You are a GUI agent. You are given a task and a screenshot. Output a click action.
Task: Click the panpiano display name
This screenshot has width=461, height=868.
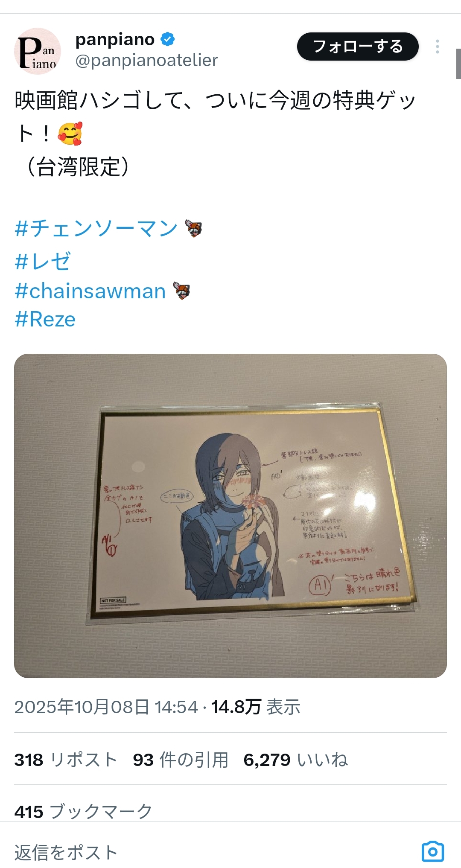pyautogui.click(x=115, y=39)
